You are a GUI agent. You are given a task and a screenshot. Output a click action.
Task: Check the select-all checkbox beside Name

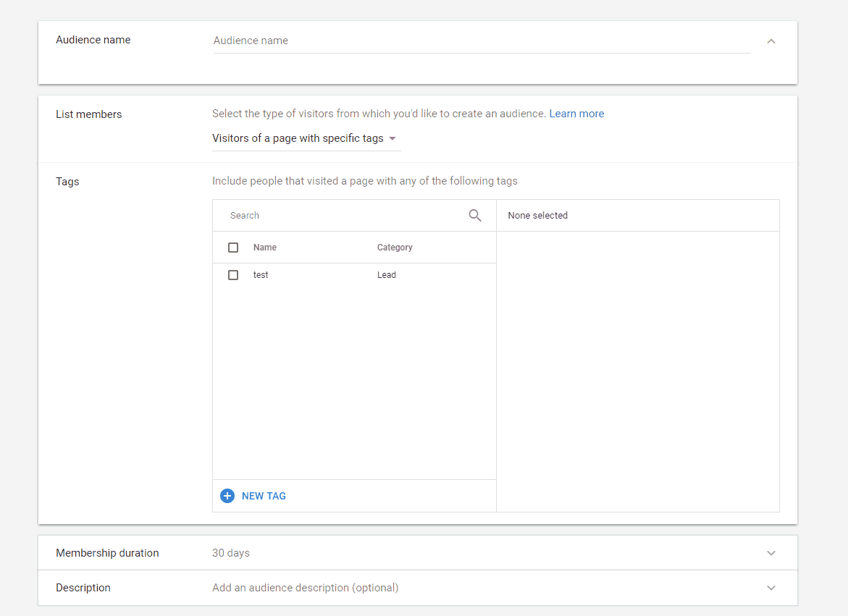click(x=233, y=248)
